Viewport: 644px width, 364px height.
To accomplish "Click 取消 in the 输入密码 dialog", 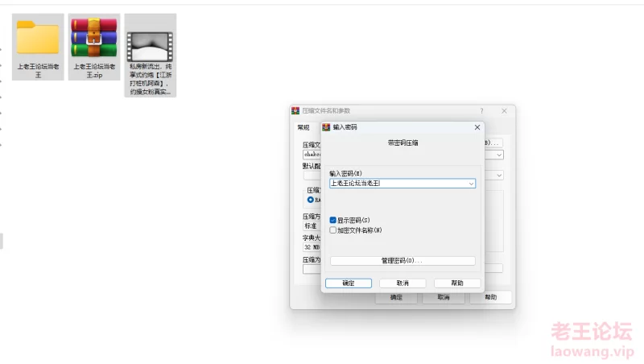I will [402, 283].
